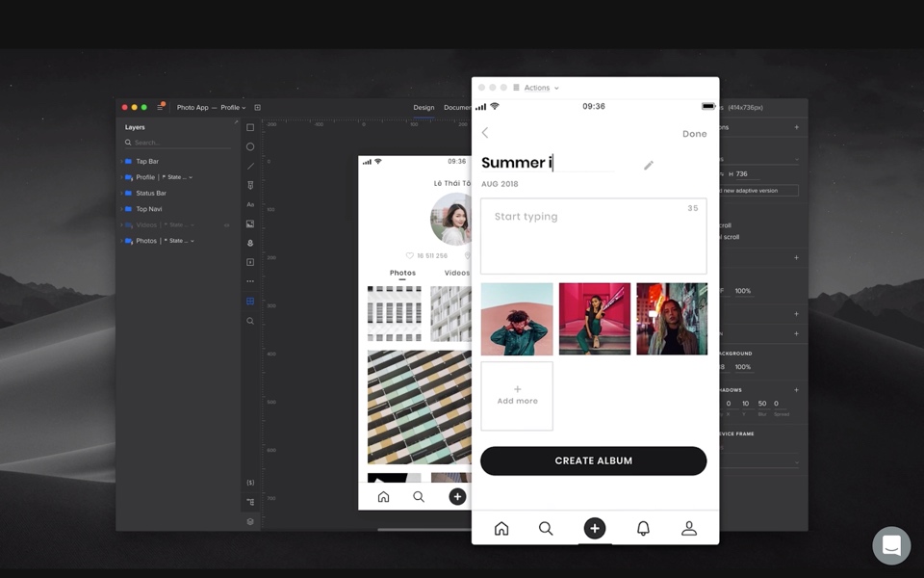Select the Oval shape tool

click(250, 146)
